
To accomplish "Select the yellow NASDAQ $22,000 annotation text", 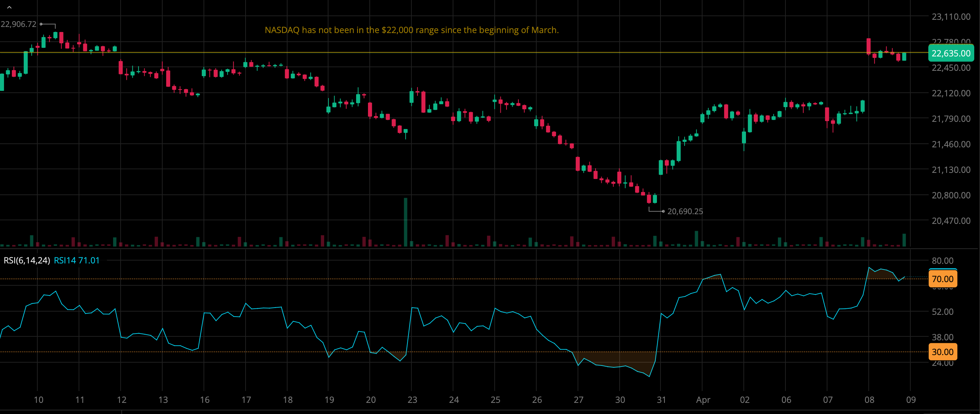I will 411,30.
